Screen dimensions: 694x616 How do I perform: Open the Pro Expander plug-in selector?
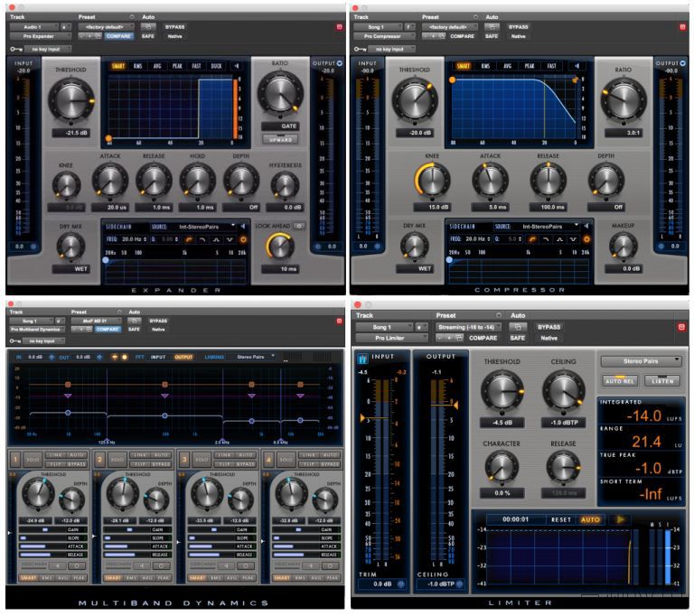point(41,36)
